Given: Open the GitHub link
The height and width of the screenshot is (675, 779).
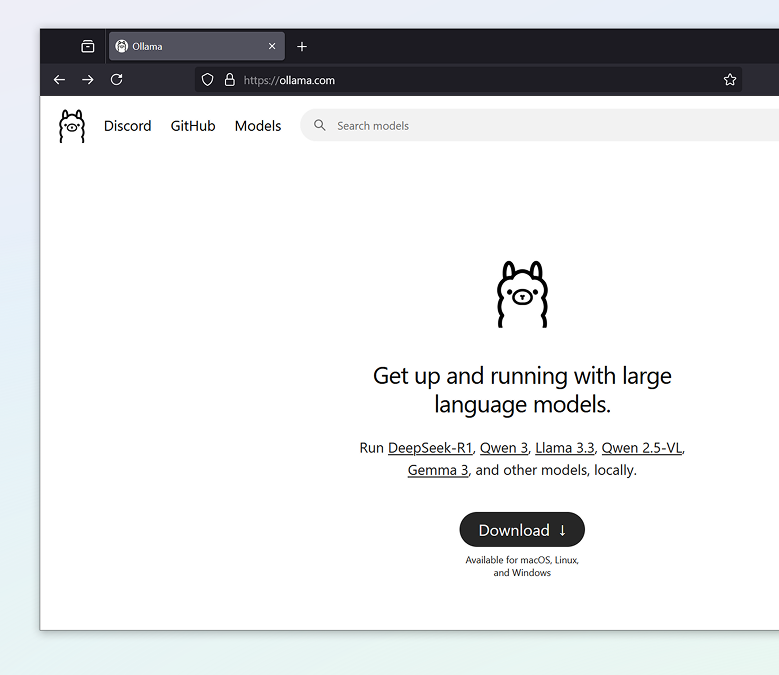Looking at the screenshot, I should (x=193, y=126).
